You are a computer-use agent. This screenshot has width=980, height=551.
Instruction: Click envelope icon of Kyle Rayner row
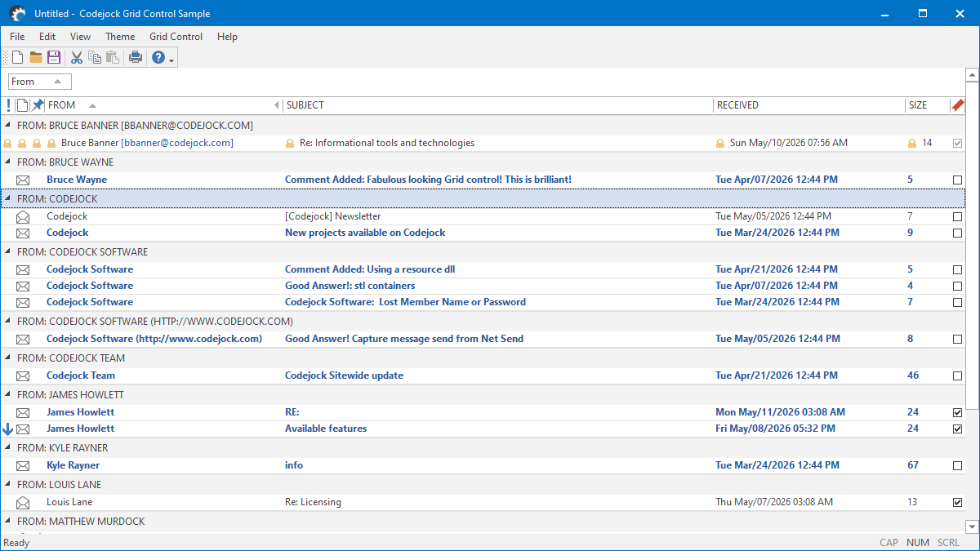pos(23,465)
